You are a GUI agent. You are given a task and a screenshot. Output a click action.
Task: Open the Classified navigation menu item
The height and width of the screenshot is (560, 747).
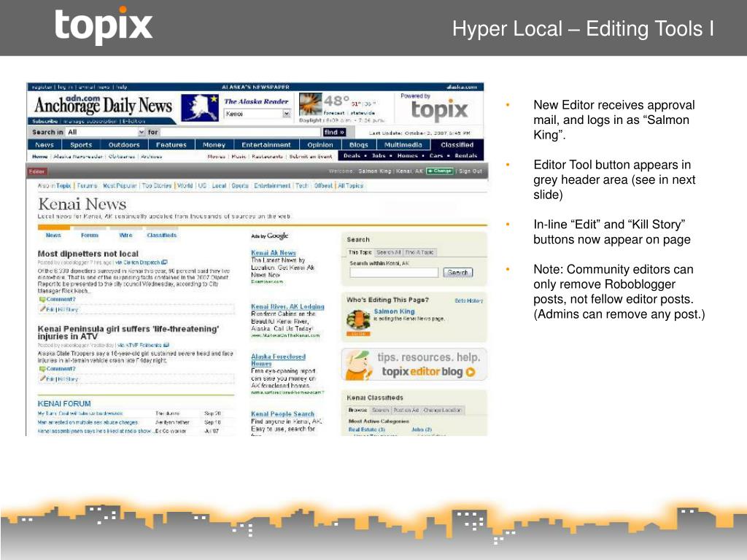click(x=457, y=145)
